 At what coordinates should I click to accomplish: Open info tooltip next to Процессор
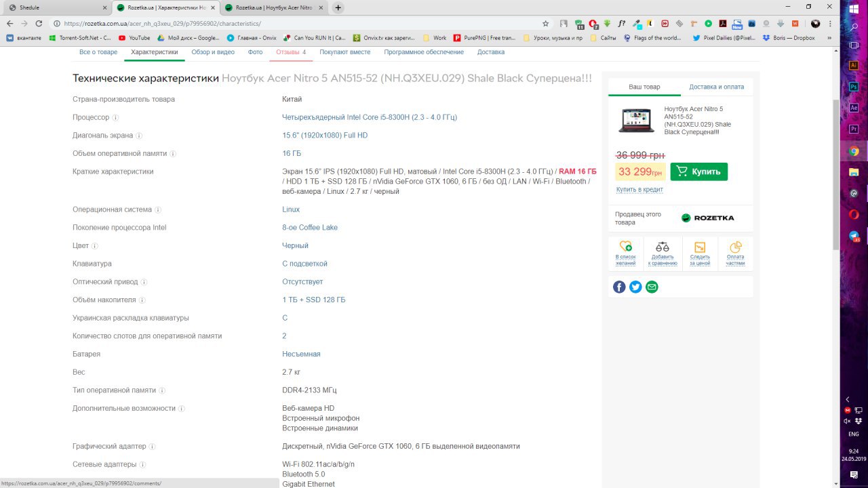click(x=115, y=117)
